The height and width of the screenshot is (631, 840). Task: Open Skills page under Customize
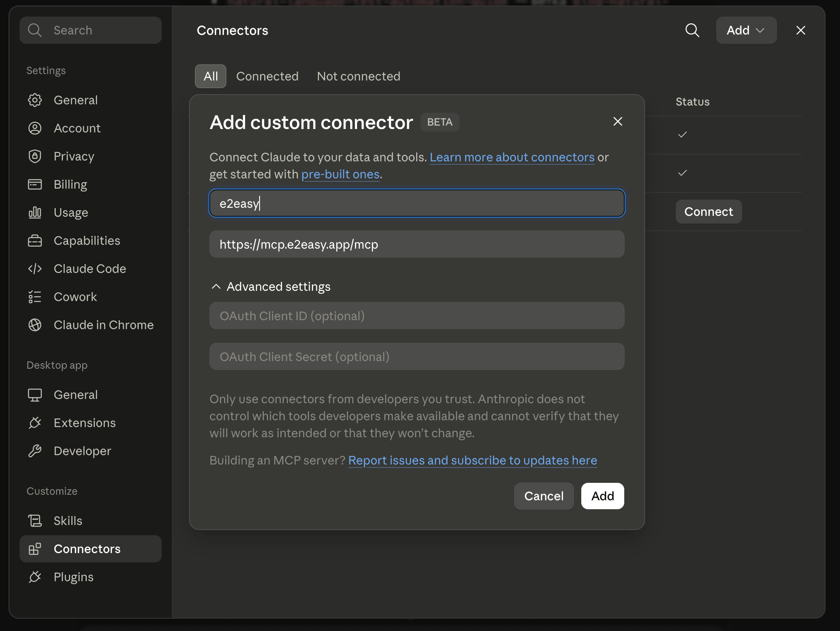[90, 521]
